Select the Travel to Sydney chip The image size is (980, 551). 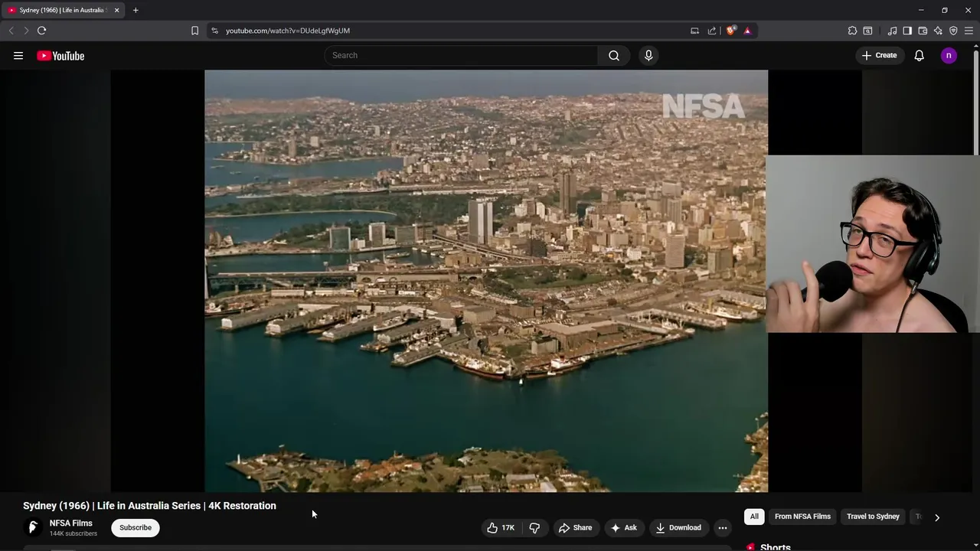873,517
